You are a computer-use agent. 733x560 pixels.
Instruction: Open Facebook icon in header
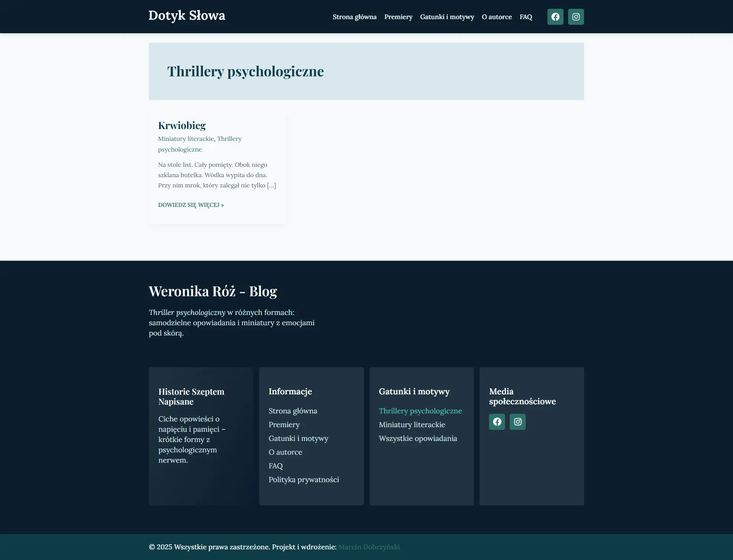tap(555, 17)
